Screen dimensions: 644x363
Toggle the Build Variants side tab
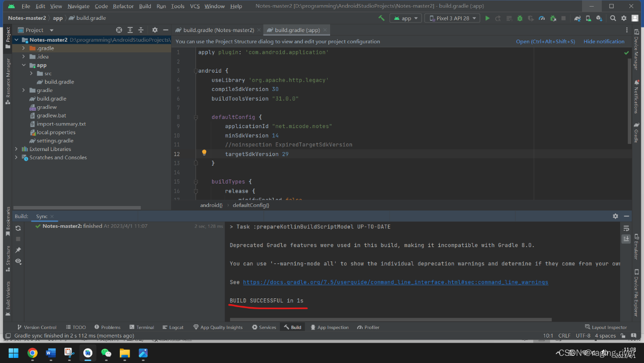8,298
